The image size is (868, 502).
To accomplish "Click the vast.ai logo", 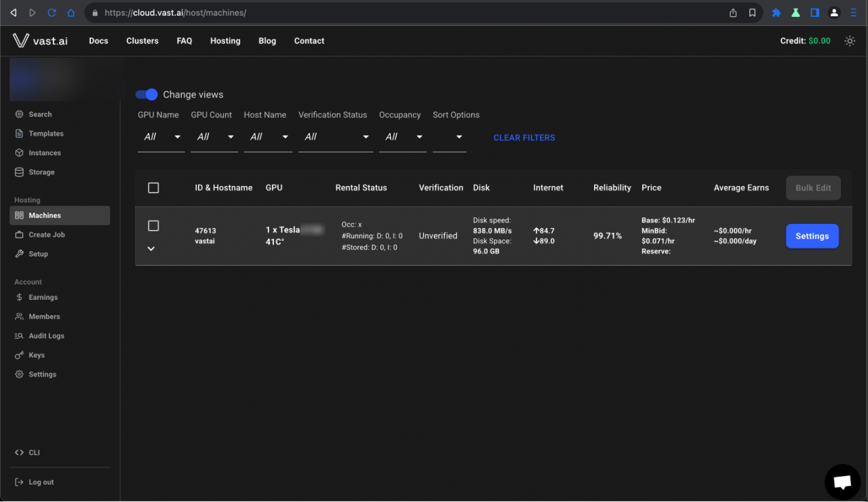I will 40,41.
